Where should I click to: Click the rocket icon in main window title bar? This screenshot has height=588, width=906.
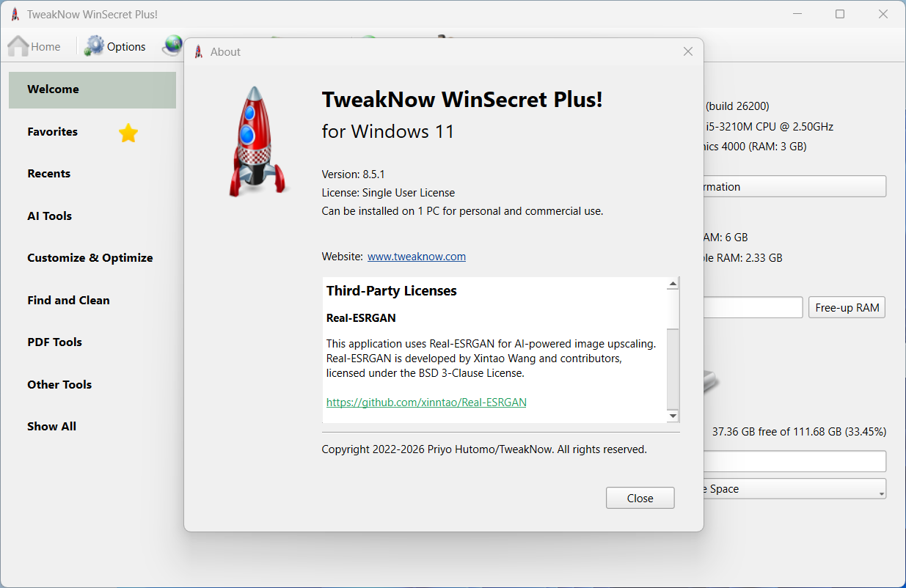tap(15, 15)
